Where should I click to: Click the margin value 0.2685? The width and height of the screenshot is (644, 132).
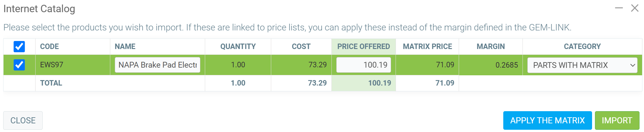506,65
